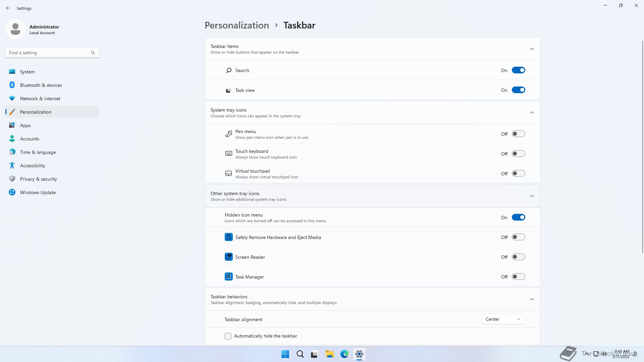
Task: Enable the Touch keyboard toggle
Action: [x=518, y=154]
